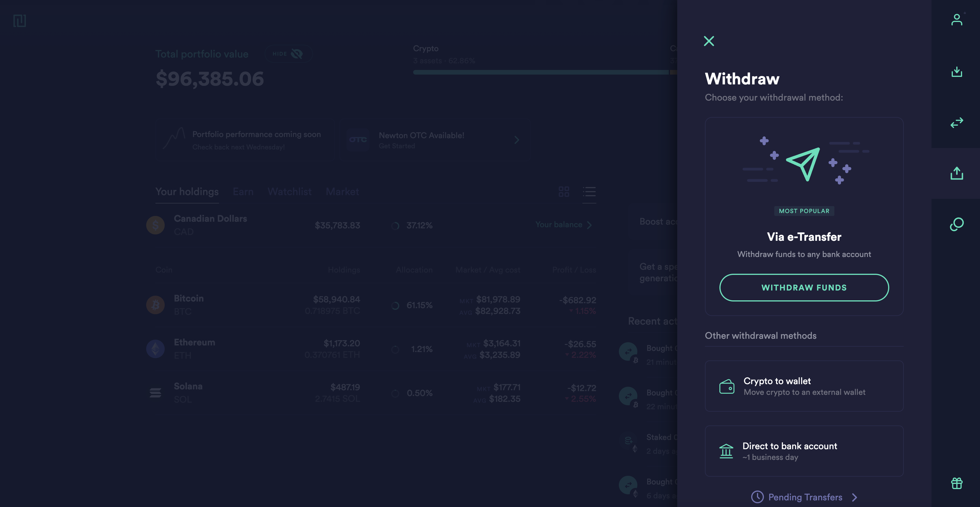Screen dimensions: 980x507
Task: Open the Market tab
Action: (x=342, y=191)
